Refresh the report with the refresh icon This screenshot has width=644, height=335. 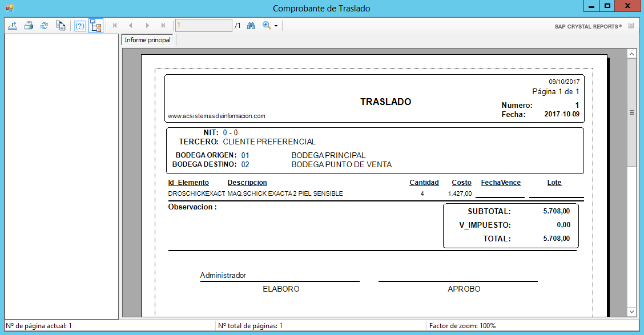pyautogui.click(x=44, y=26)
